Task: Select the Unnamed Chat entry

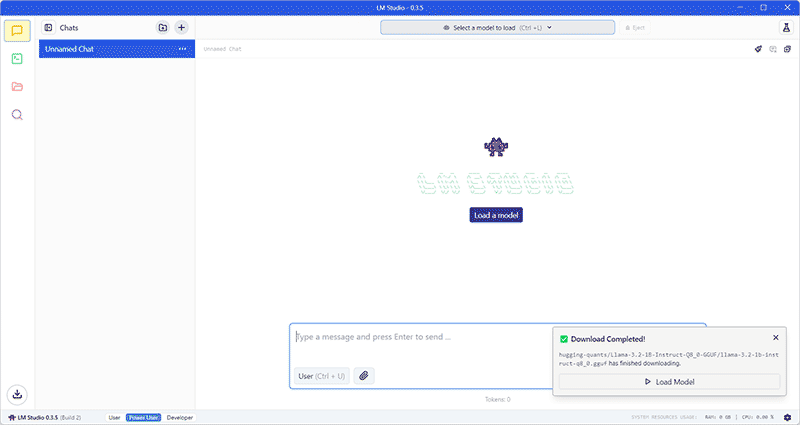Action: (117, 49)
